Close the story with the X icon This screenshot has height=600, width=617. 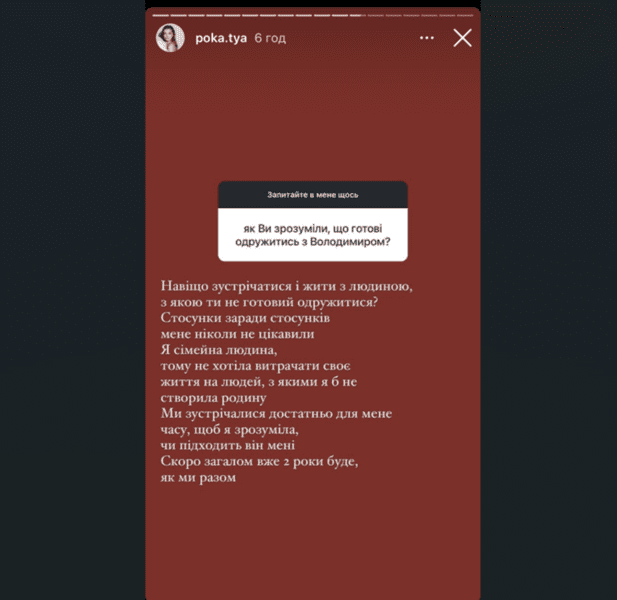pos(462,38)
